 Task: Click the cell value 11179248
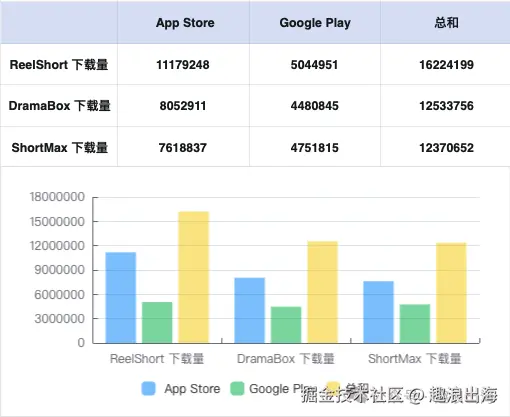point(183,65)
